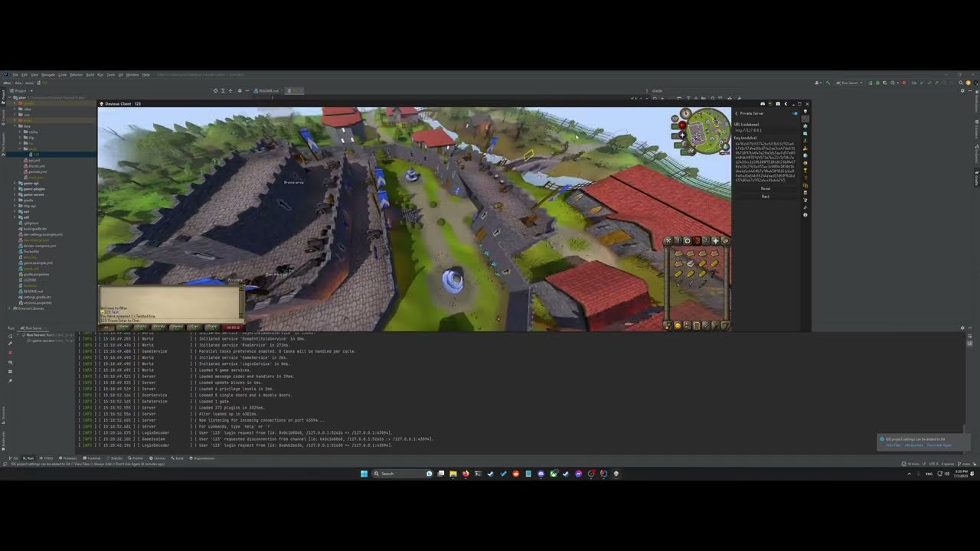Viewport: 980px width, 551px height.
Task: Click the URL (codebase) input field
Action: [x=766, y=130]
